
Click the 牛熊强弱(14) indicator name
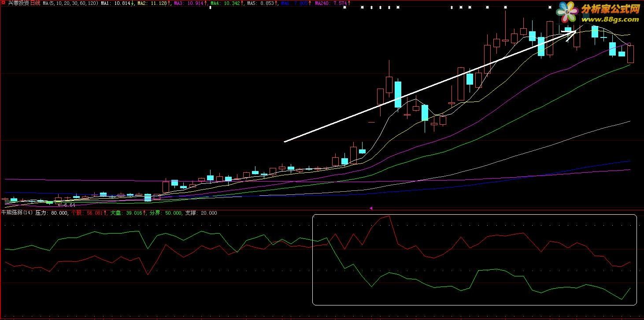[x=17, y=213]
